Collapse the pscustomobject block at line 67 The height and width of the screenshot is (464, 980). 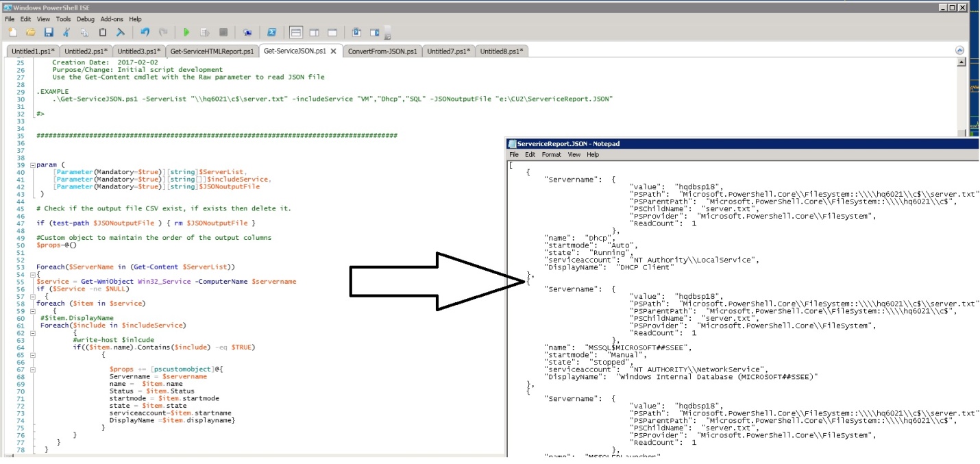[32, 369]
